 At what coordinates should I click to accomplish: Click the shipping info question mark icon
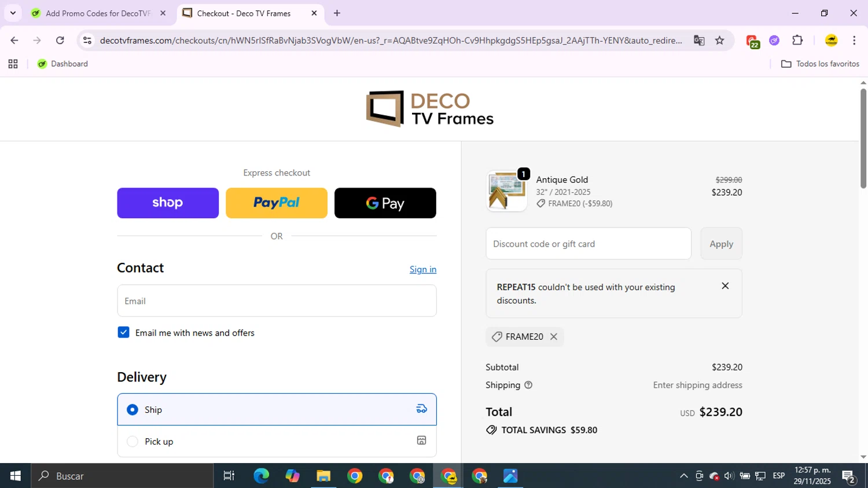point(528,385)
